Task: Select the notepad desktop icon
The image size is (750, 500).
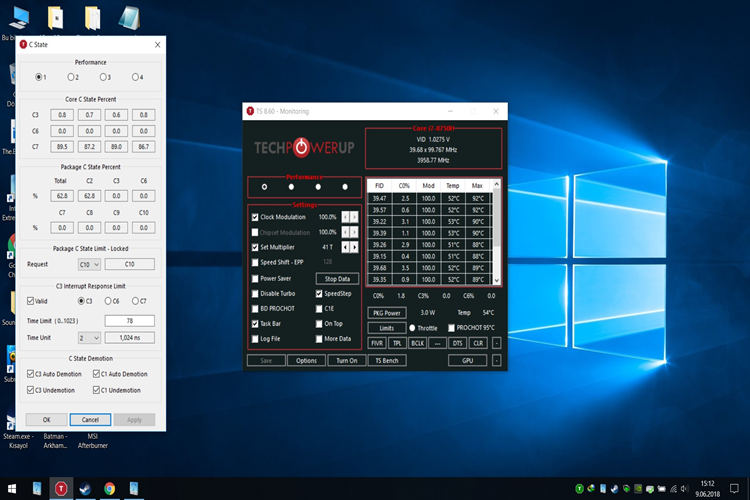Action: pos(129,18)
